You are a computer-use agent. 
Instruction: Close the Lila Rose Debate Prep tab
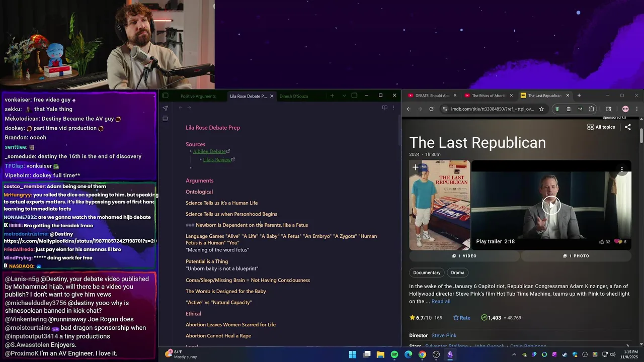pyautogui.click(x=272, y=96)
